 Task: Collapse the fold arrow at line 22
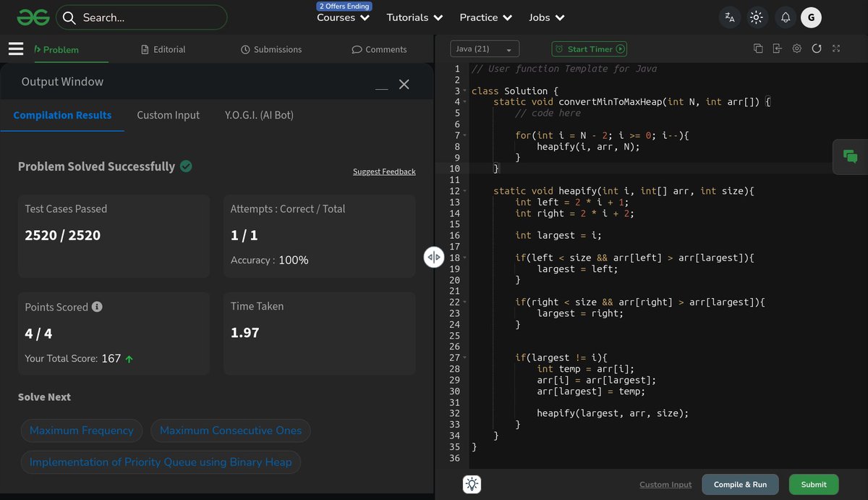click(x=465, y=302)
